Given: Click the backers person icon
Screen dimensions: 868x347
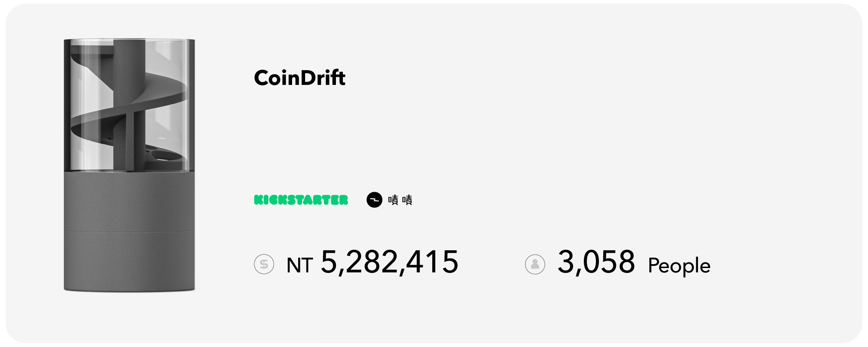Looking at the screenshot, I should click(535, 264).
